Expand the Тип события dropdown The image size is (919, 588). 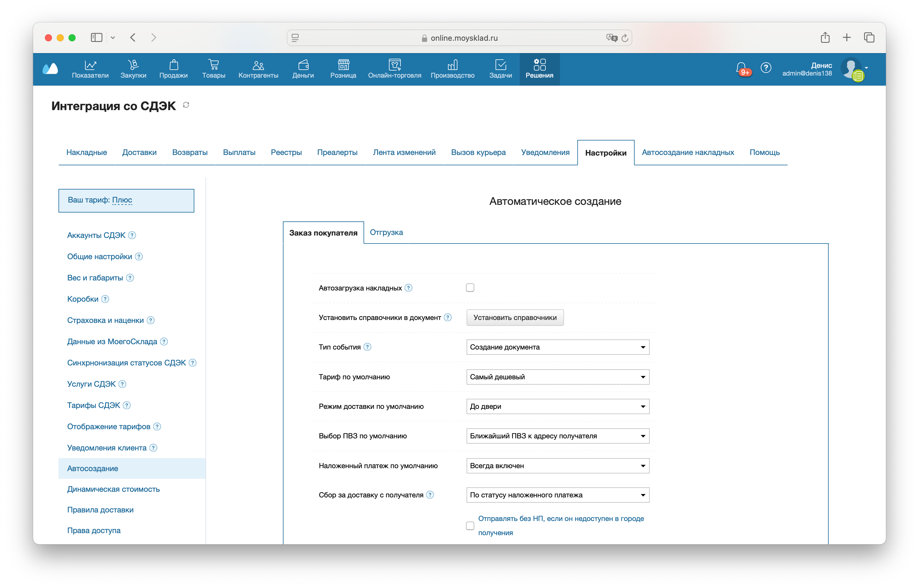pos(557,347)
